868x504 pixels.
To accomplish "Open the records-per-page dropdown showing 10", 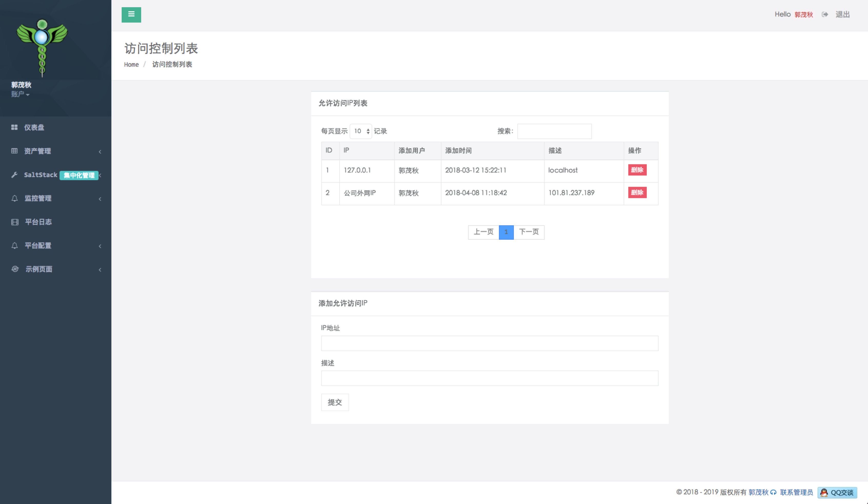I will point(361,131).
